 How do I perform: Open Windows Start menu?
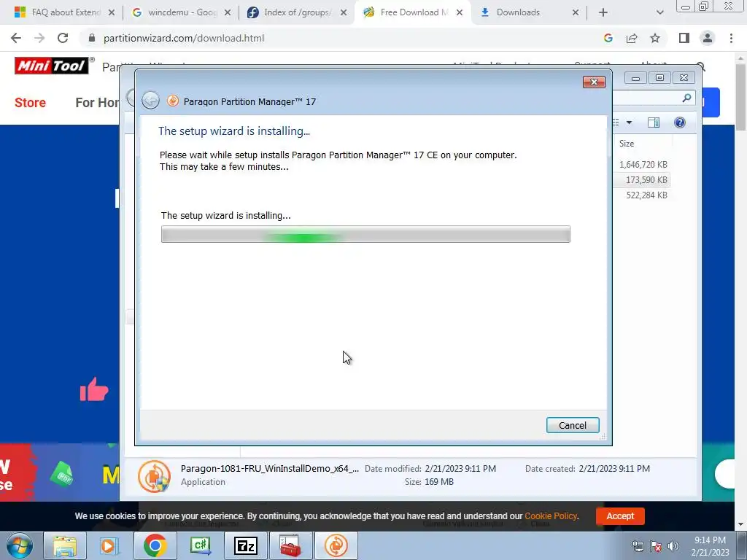click(x=20, y=545)
